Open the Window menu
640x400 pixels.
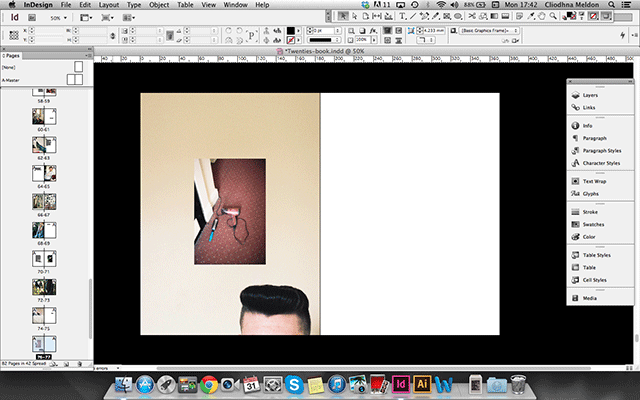[236, 5]
